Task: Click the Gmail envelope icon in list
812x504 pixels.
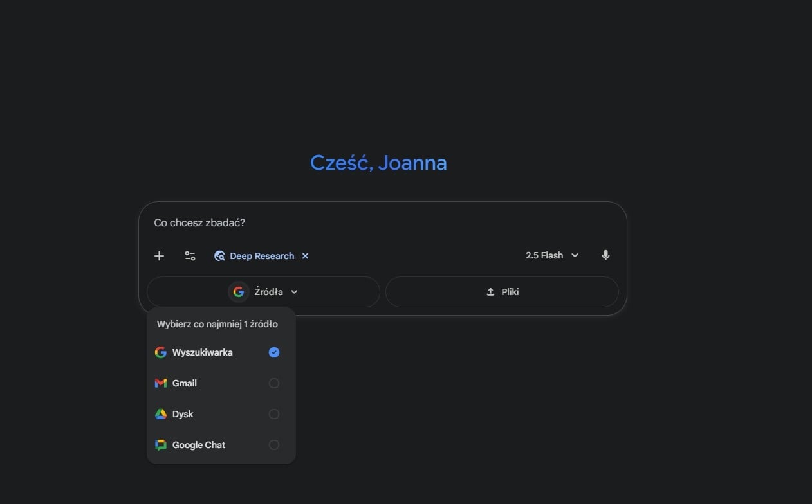Action: coord(161,383)
